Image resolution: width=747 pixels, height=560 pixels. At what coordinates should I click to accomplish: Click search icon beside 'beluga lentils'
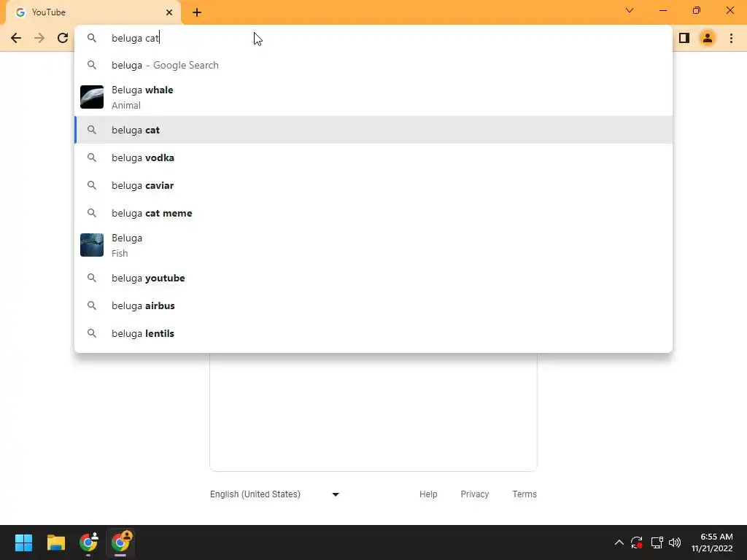point(92,333)
